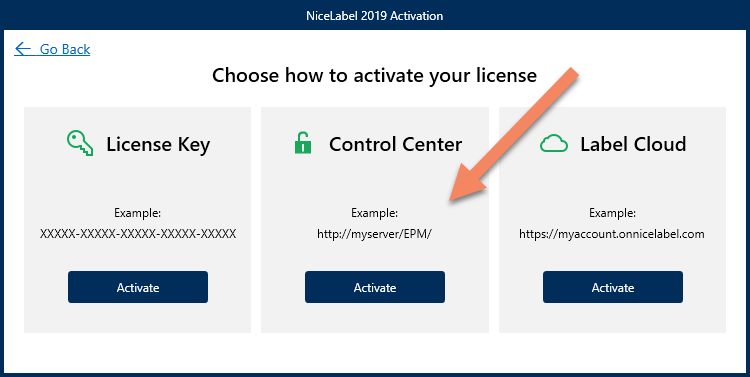Select the Control Center heading

point(396,144)
